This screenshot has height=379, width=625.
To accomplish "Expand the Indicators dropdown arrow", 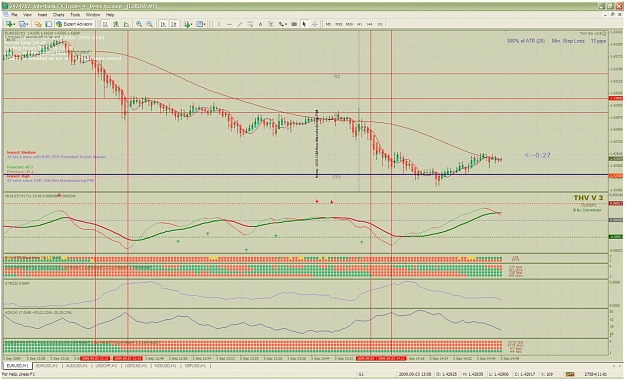I will tap(192, 24).
